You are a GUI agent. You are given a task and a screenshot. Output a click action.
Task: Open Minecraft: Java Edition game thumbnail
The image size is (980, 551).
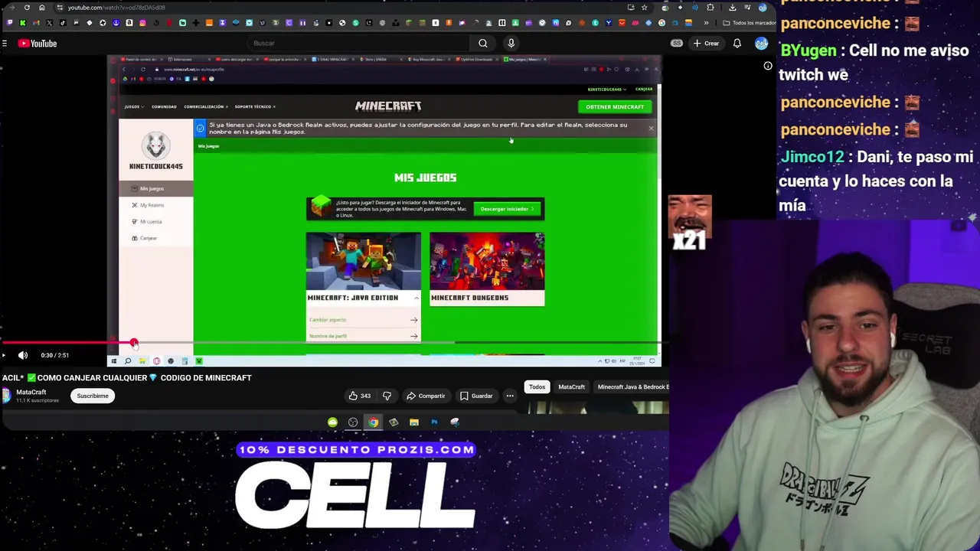coord(364,262)
